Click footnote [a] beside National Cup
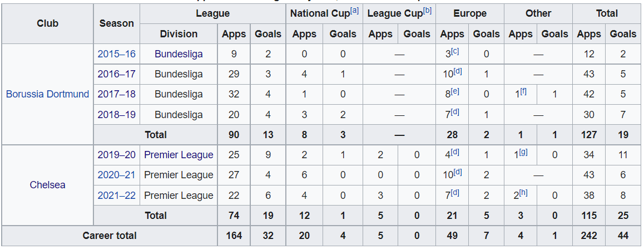 tap(355, 11)
